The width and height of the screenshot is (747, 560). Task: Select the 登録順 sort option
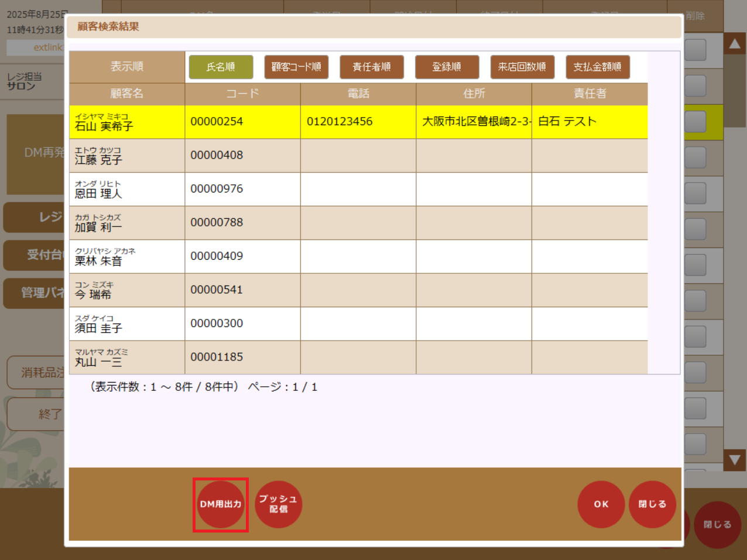coord(447,67)
